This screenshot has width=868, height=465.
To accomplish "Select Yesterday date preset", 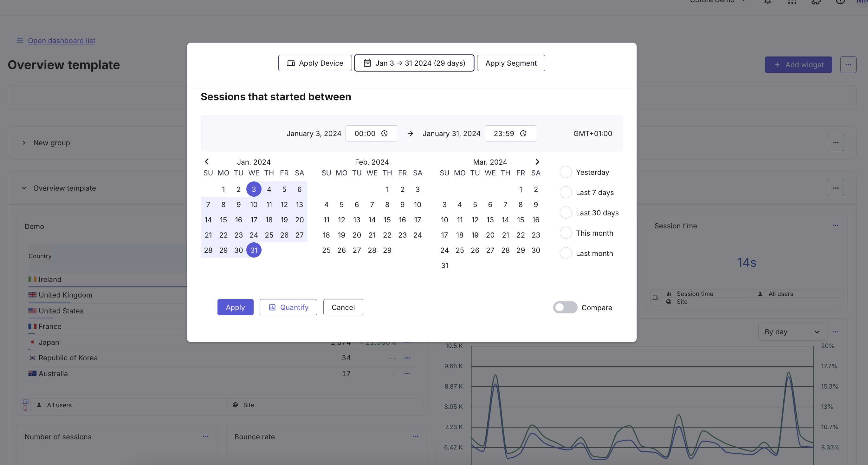I will (x=566, y=172).
